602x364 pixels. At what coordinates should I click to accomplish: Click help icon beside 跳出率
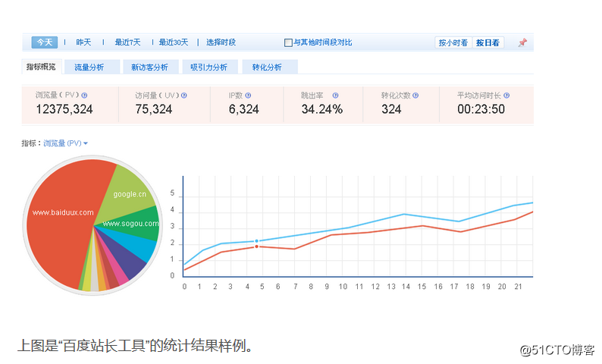point(335,96)
